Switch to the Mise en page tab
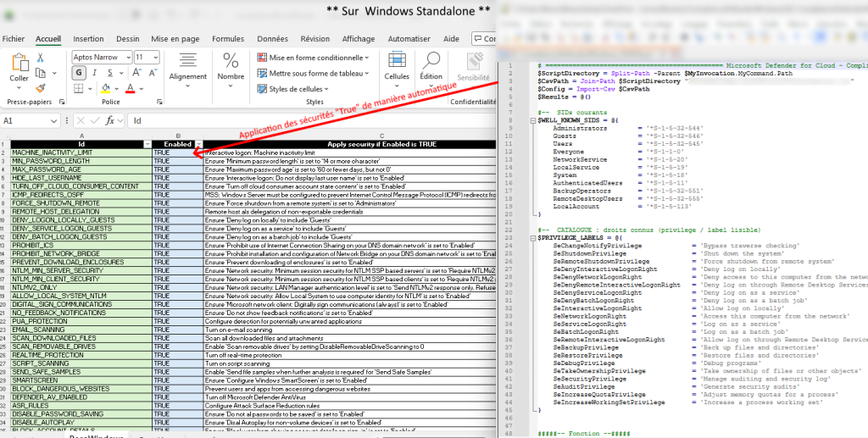Image resolution: width=868 pixels, height=438 pixels. tap(175, 39)
